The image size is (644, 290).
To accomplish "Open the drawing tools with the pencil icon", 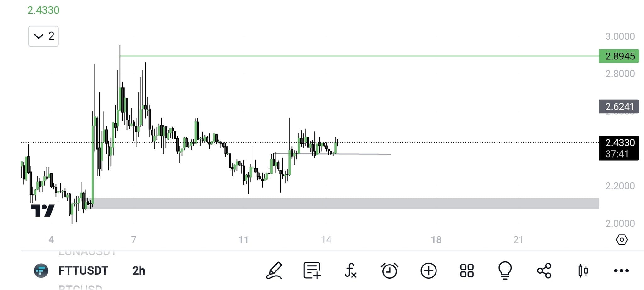I will click(x=274, y=270).
